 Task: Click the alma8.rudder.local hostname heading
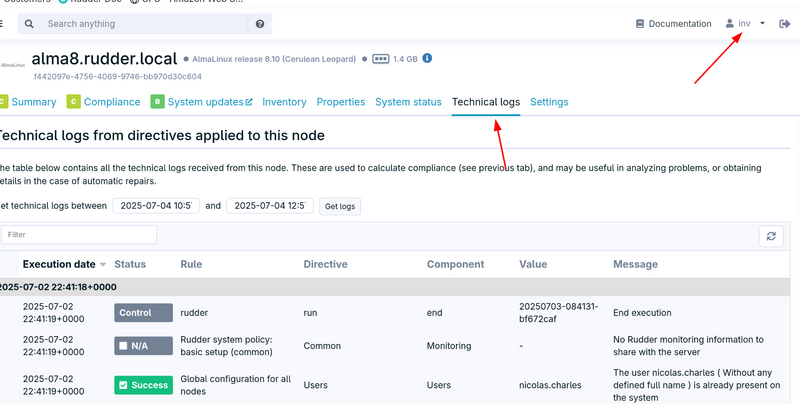105,59
